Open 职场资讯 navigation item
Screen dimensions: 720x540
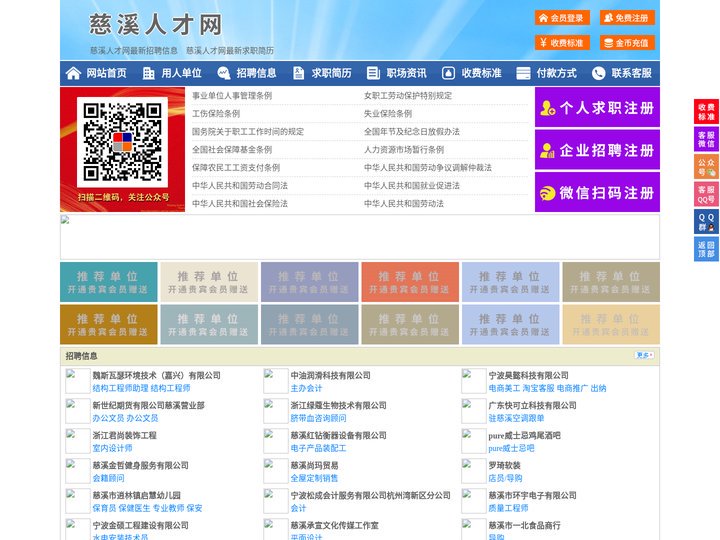coord(406,73)
